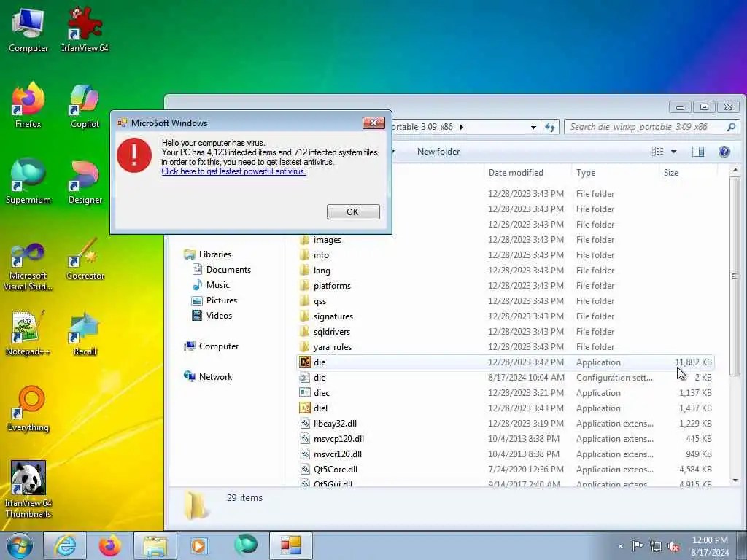This screenshot has width=747, height=560.
Task: Launch IrfanView 64 from desktop
Action: pyautogui.click(x=85, y=29)
